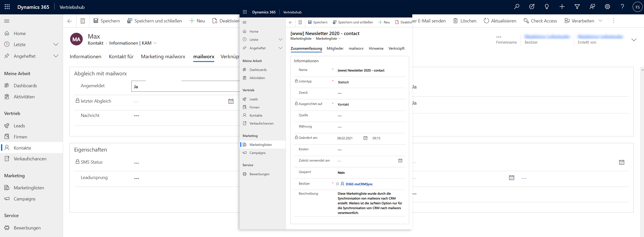Screen dimensions: 644x237
Task: Click Speichern in the Max contact window
Action: 107,21
